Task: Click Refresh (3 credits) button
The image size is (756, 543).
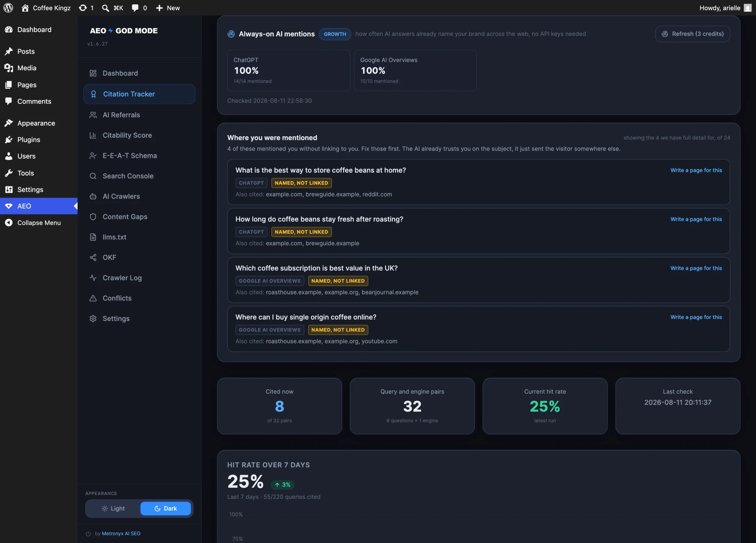Action: (x=693, y=34)
